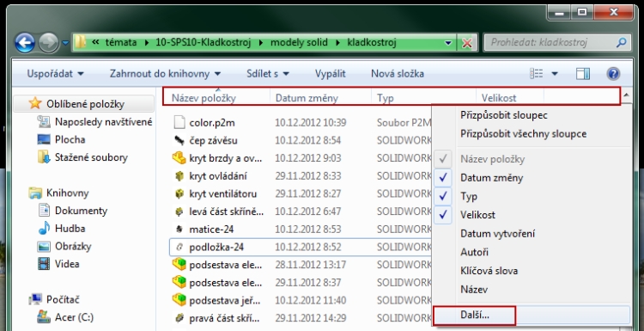Select the date 10.12.2012 10:39

(x=311, y=123)
